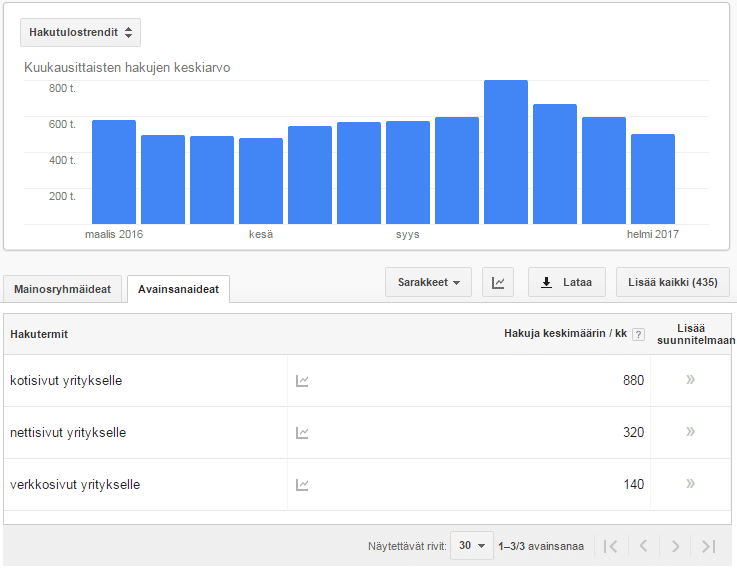Open trend chart for kotisivut yritykselle
The image size is (737, 573).
pyautogui.click(x=302, y=381)
